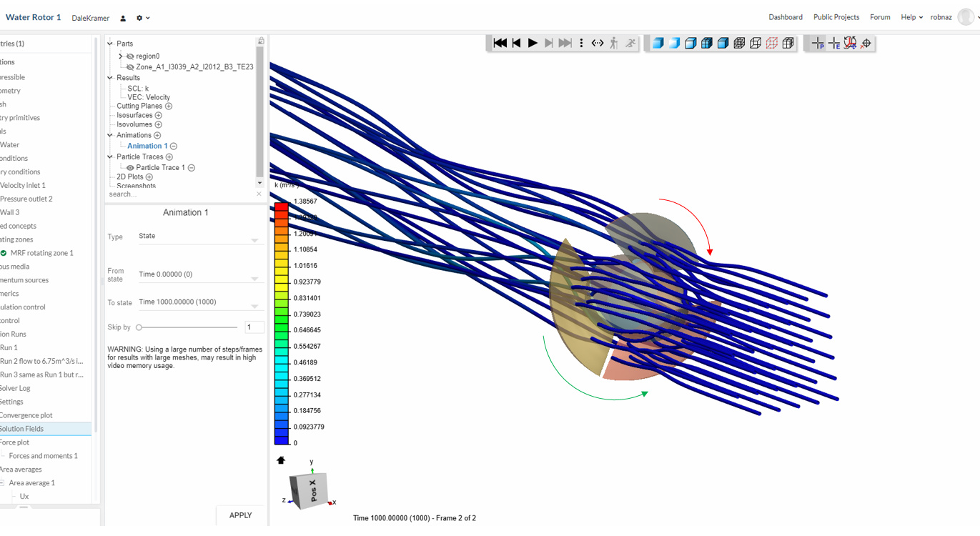The height and width of the screenshot is (536, 980).
Task: Add a new cutting plane
Action: tap(169, 106)
